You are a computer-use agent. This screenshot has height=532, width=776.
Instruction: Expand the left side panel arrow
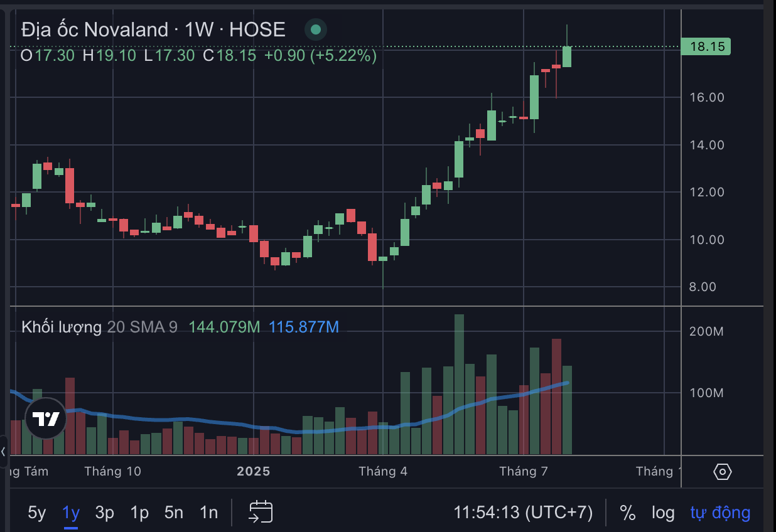[x=3, y=451]
